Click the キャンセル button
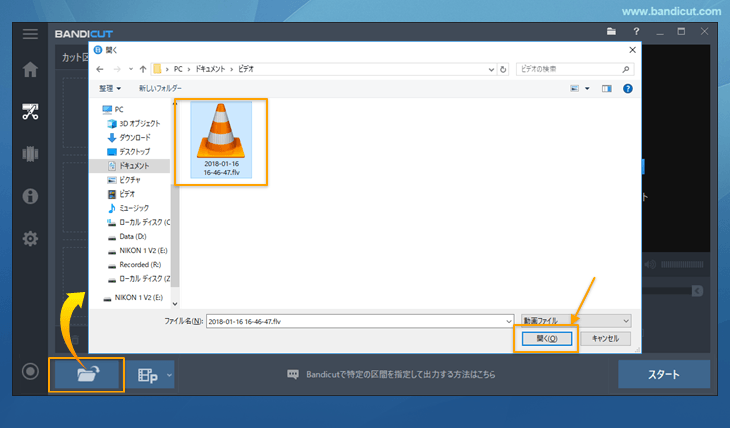This screenshot has width=730, height=428. pos(605,339)
